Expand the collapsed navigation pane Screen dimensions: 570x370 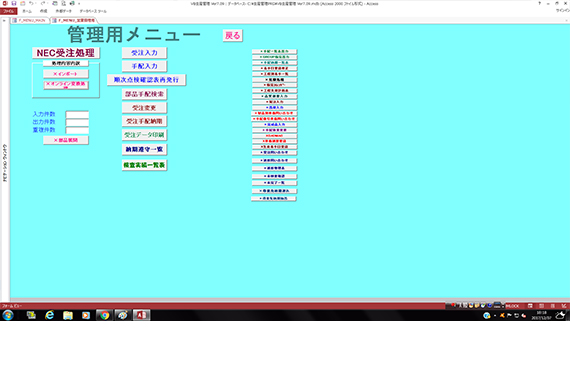click(x=4, y=21)
